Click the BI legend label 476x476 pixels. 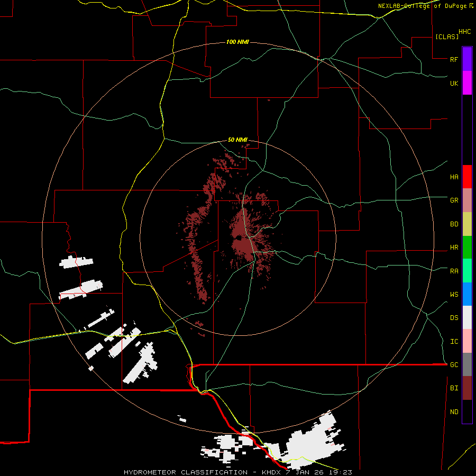[454, 388]
